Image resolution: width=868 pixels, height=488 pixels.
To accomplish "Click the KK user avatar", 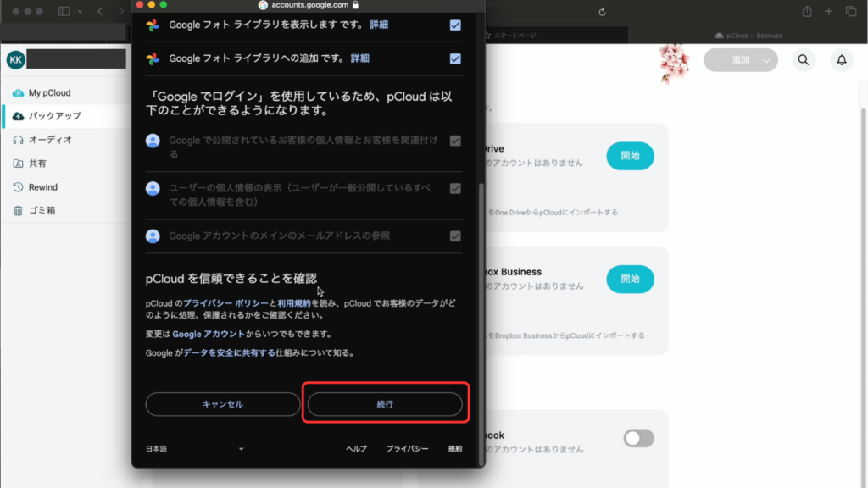I will click(15, 60).
